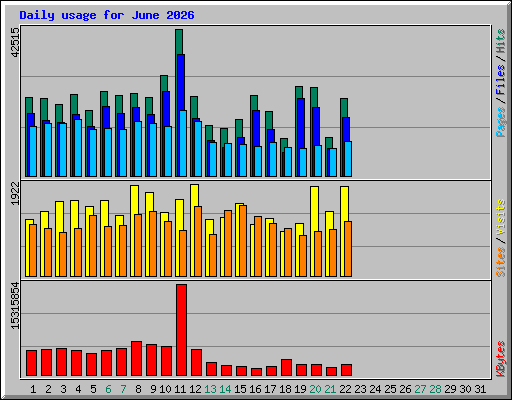Click the 42515 y-axis value

(16, 42)
